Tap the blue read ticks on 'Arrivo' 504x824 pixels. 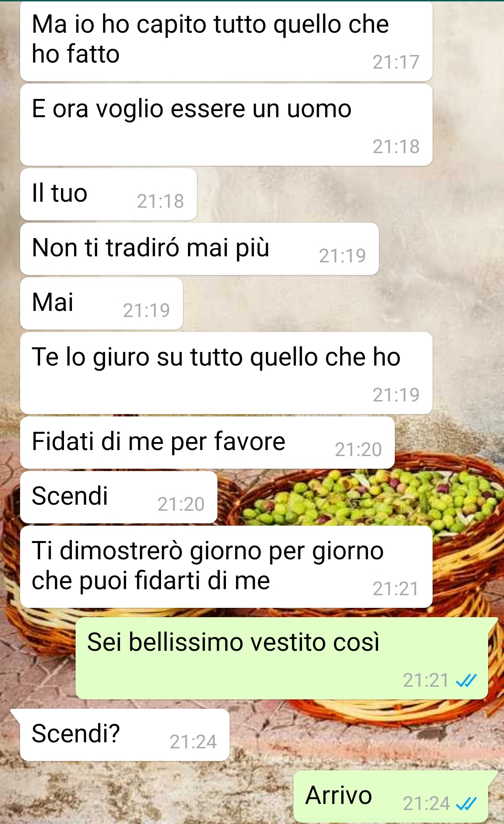[x=466, y=803]
